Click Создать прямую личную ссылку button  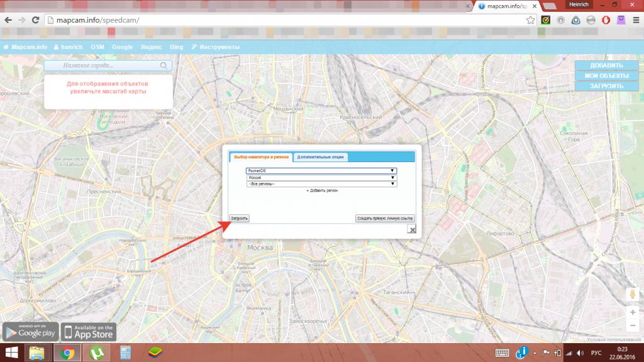tap(385, 218)
